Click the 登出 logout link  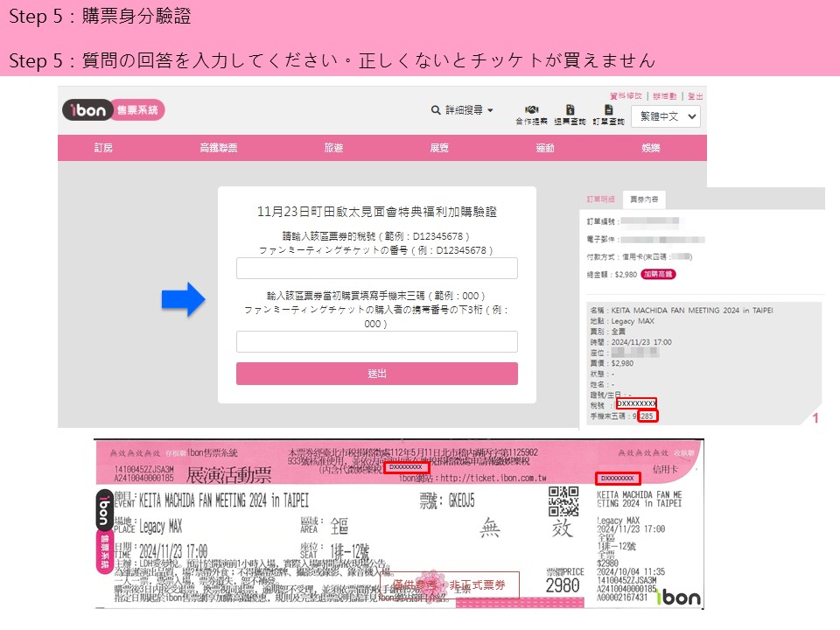[x=696, y=96]
